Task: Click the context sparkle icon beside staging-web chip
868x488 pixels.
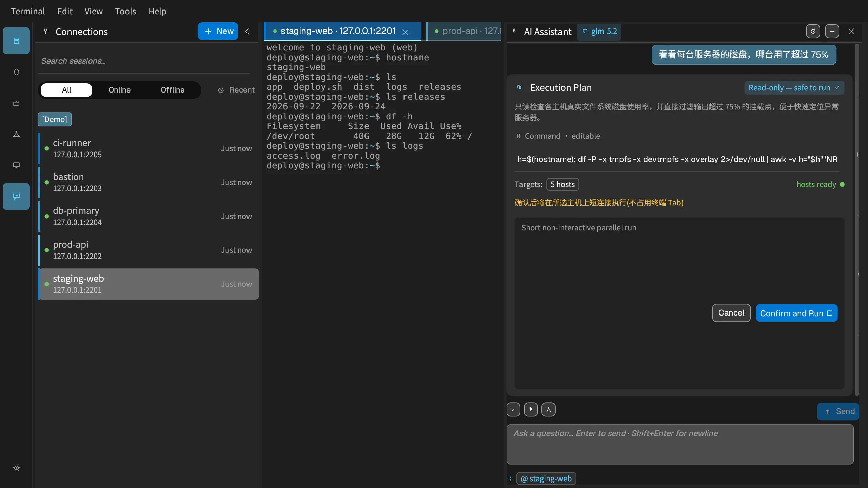Action: 510,479
